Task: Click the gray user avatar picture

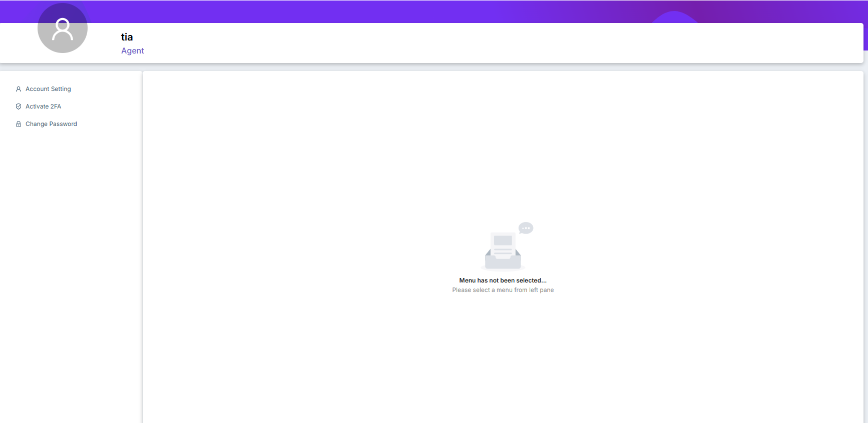Action: tap(63, 28)
